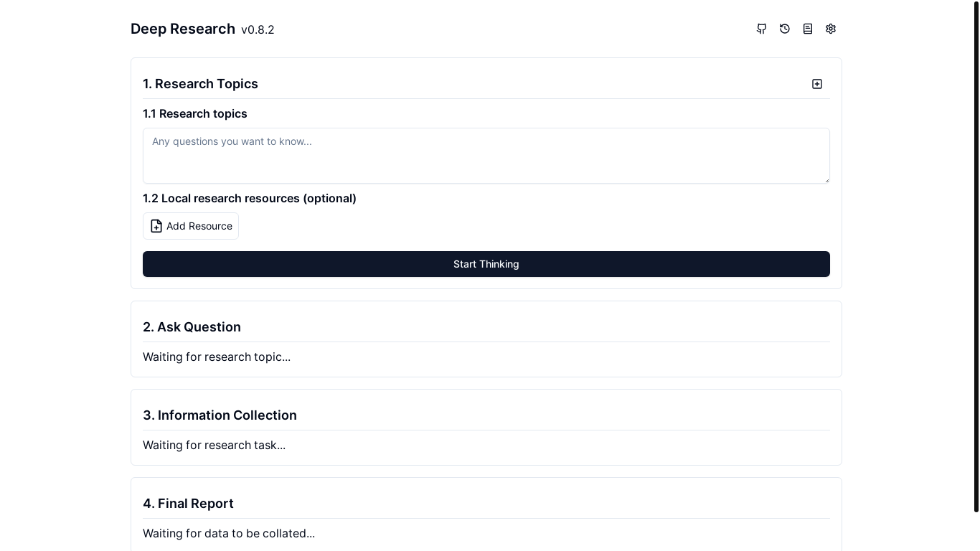Screen dimensions: 980x551
Task: Click '1.2 Local research resources (optional)' label
Action: tap(250, 198)
